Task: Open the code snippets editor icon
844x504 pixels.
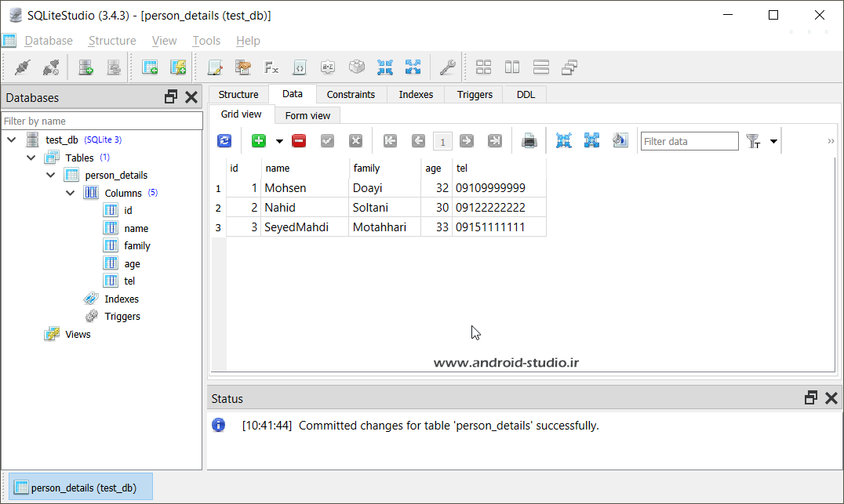Action: 300,67
